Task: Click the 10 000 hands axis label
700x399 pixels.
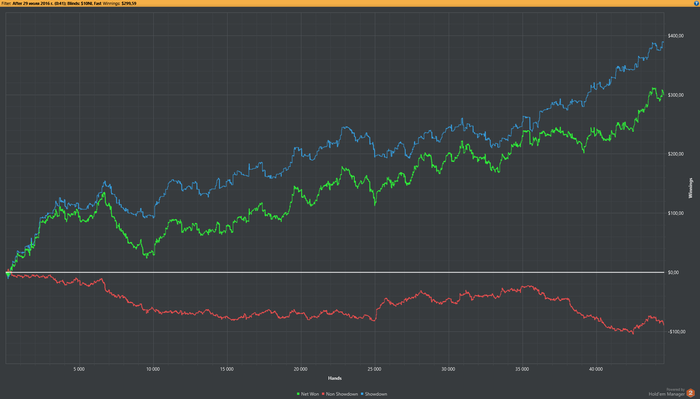Action: [x=153, y=369]
